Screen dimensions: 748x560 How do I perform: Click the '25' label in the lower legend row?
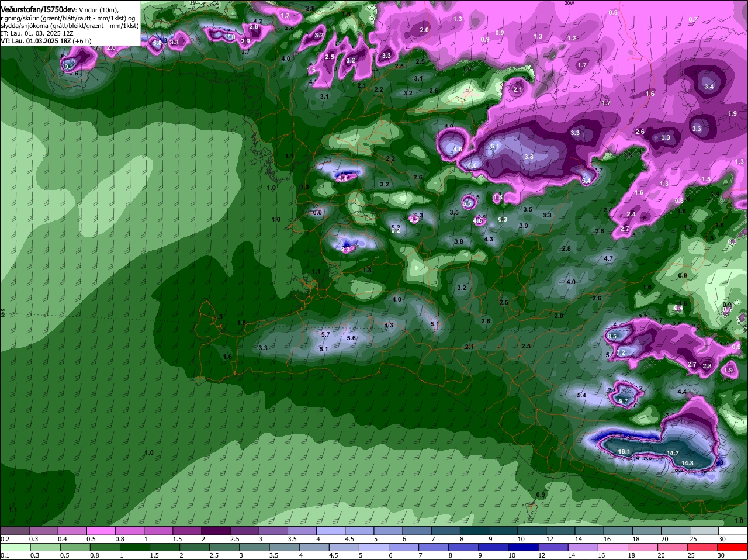[x=691, y=555]
